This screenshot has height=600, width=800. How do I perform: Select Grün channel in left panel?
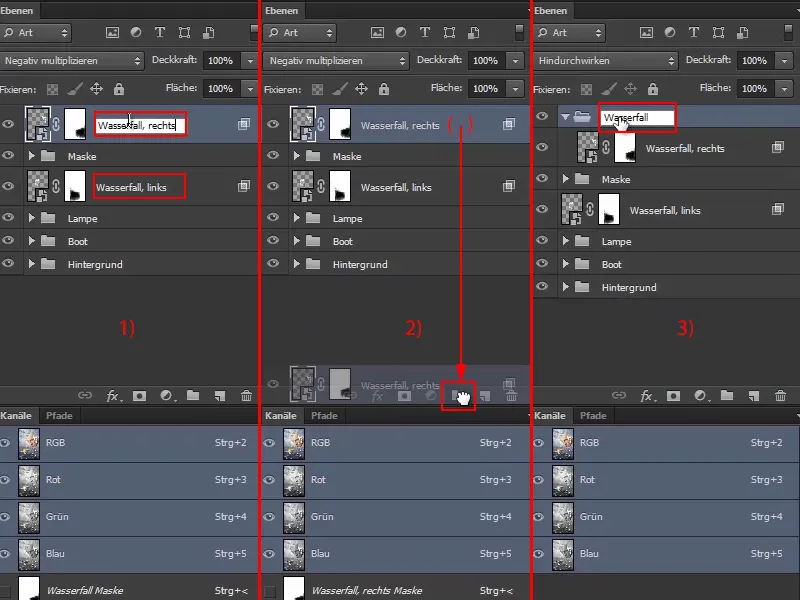130,517
